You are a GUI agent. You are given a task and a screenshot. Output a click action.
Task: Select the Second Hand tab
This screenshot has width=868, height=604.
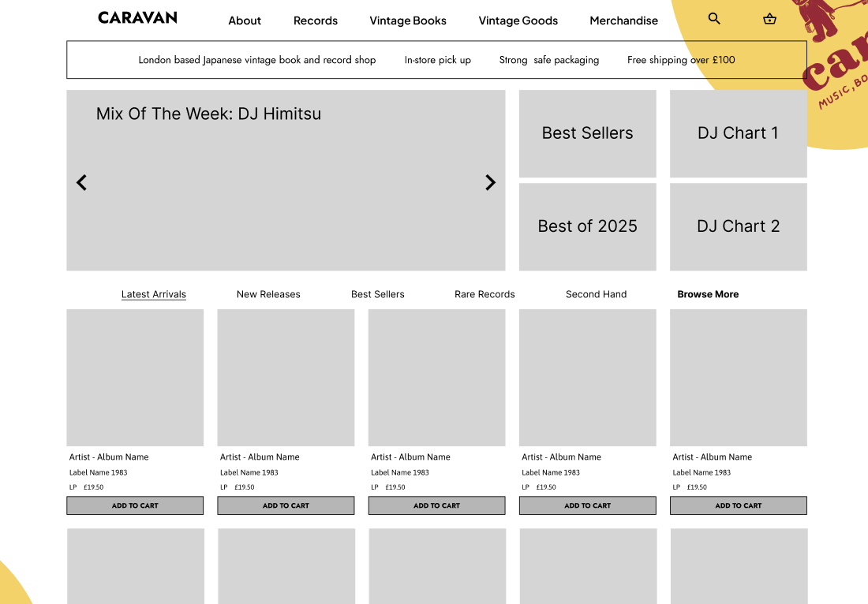(x=597, y=294)
